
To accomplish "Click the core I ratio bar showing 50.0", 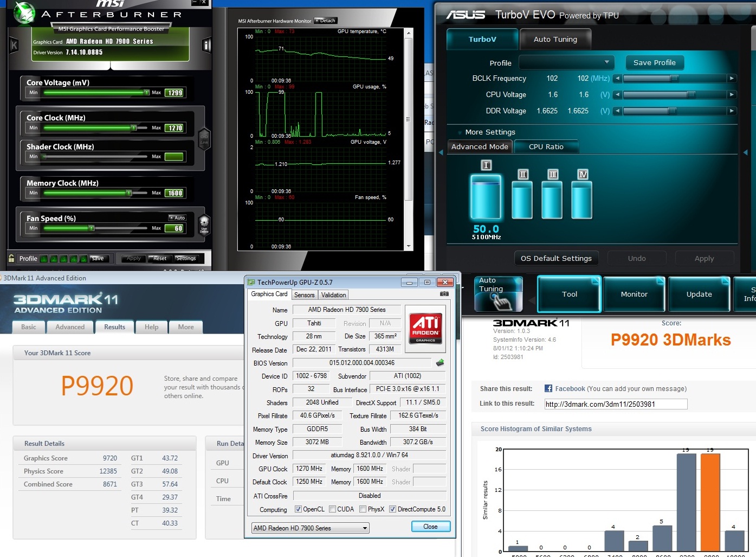I will tap(486, 196).
